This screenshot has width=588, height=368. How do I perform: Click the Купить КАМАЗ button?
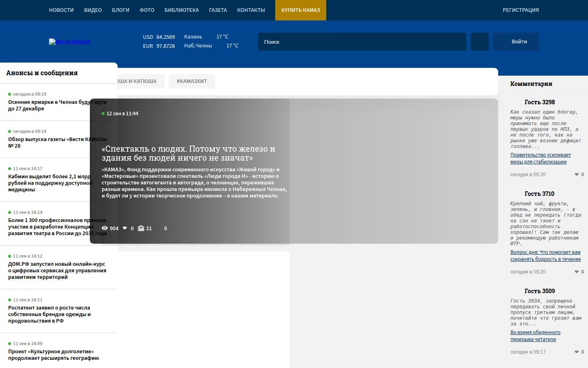301,10
